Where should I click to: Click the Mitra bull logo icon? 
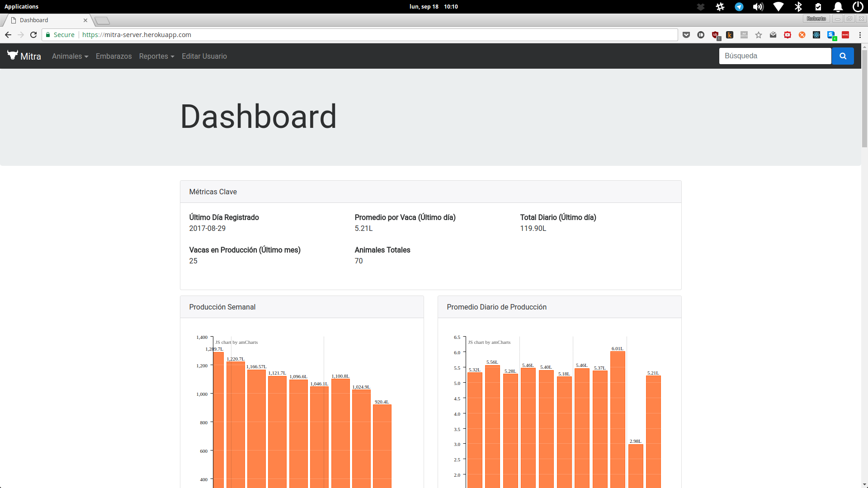click(x=13, y=55)
